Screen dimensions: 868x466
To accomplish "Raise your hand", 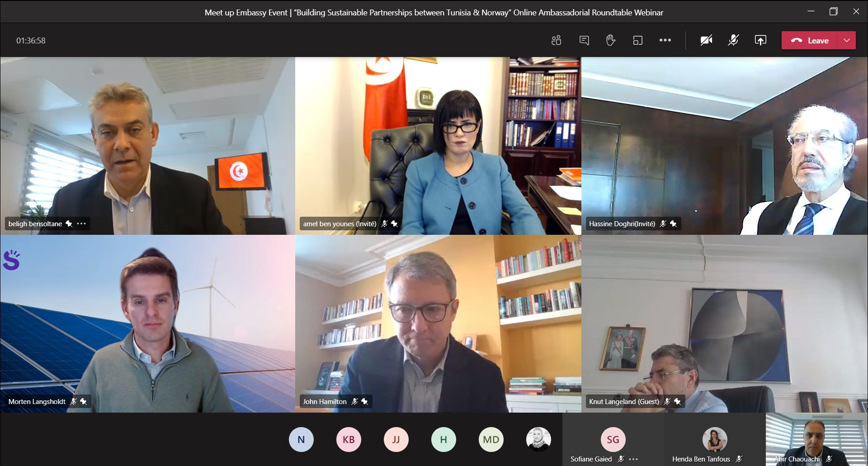I will pos(611,40).
